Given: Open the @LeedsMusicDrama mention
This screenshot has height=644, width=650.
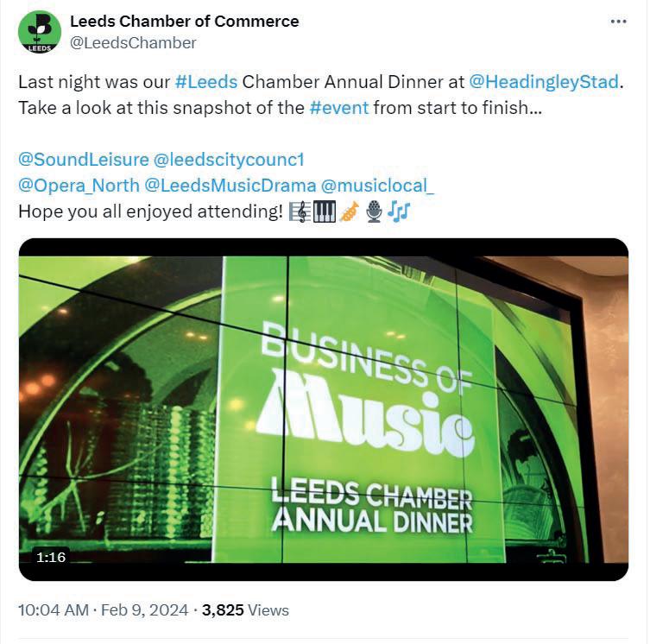Looking at the screenshot, I should (x=230, y=186).
